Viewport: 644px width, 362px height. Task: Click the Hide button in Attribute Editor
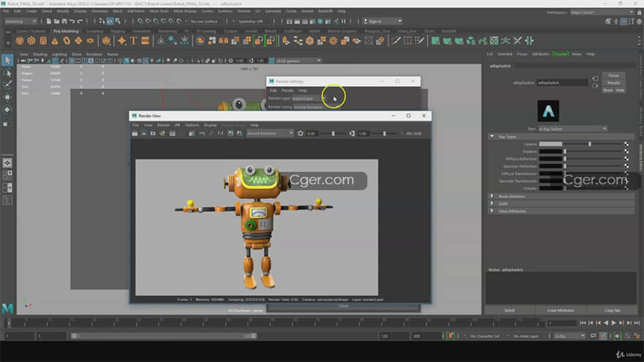click(x=620, y=90)
